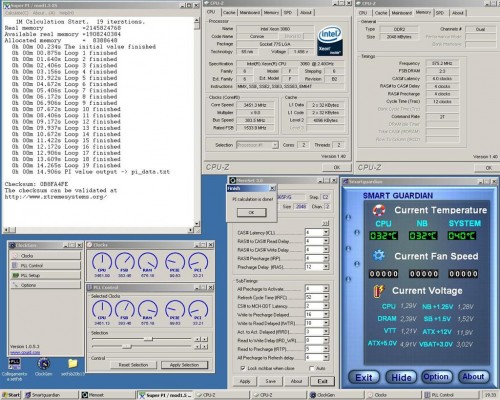Open CAS# Latency (tCL) dropdown
This screenshot has width=500, height=400.
(326, 232)
